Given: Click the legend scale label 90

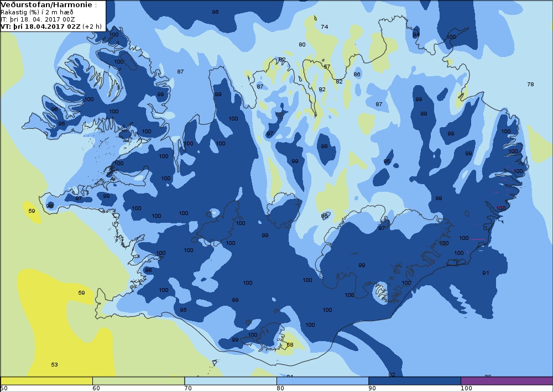Looking at the screenshot, I should tap(372, 389).
